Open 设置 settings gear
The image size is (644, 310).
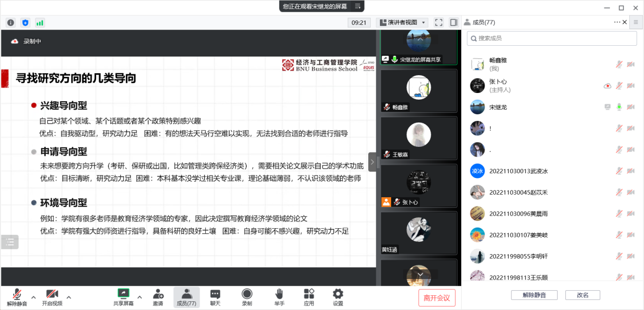[338, 297]
